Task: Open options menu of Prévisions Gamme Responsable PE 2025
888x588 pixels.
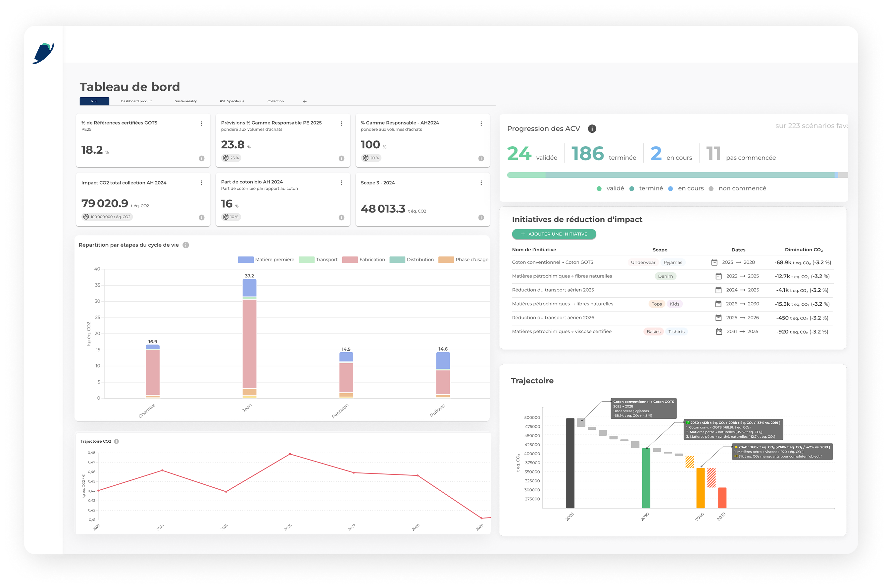Action: tap(342, 124)
